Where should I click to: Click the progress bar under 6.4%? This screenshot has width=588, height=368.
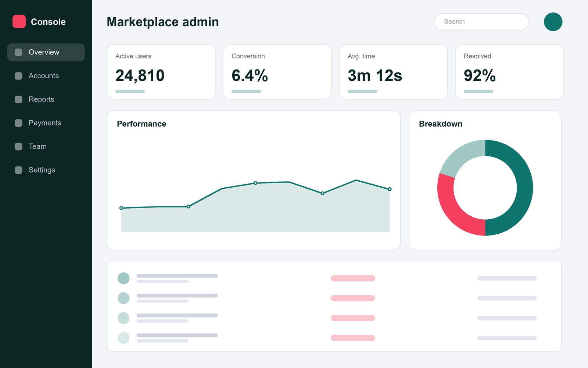point(246,91)
